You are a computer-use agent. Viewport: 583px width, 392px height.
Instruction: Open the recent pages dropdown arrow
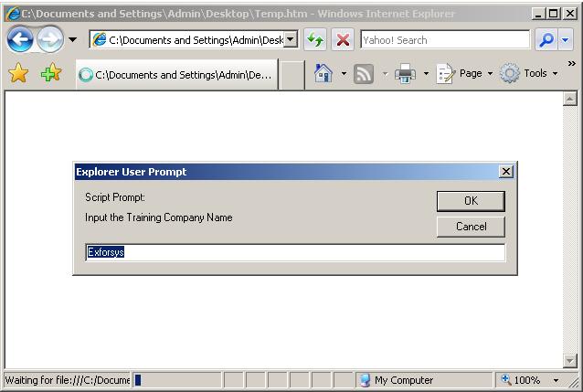tap(73, 40)
